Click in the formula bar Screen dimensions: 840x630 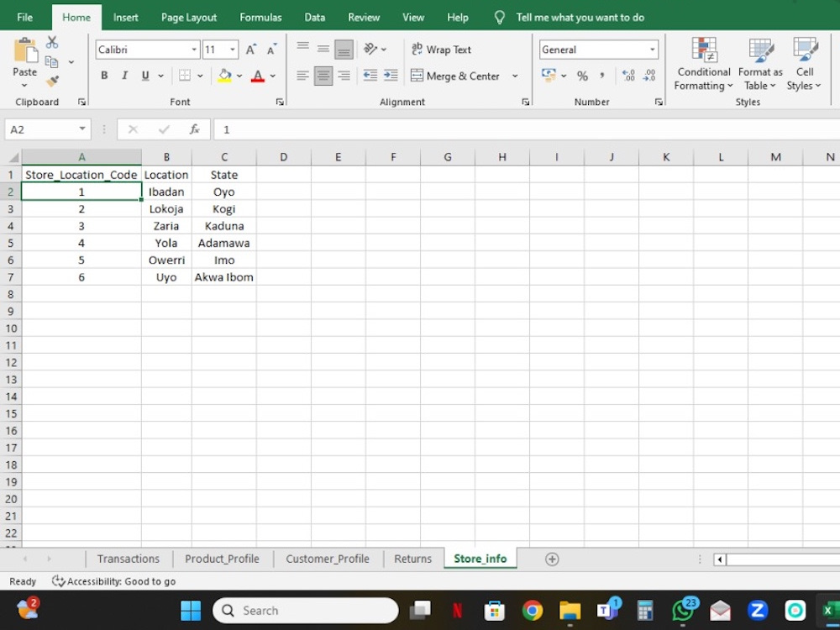click(527, 129)
